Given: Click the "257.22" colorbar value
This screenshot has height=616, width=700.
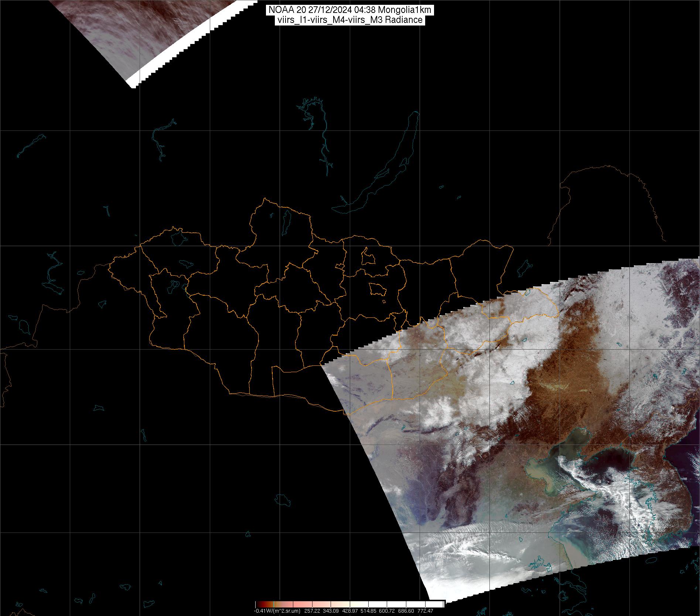Looking at the screenshot, I should coord(312,611).
